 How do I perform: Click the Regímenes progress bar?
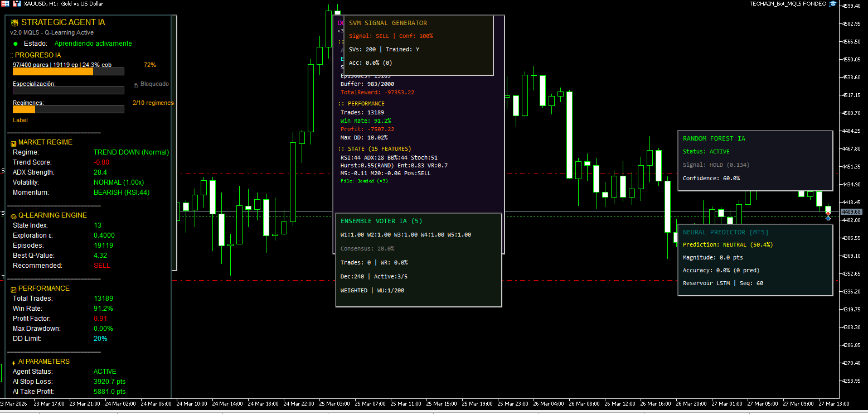tap(68, 109)
